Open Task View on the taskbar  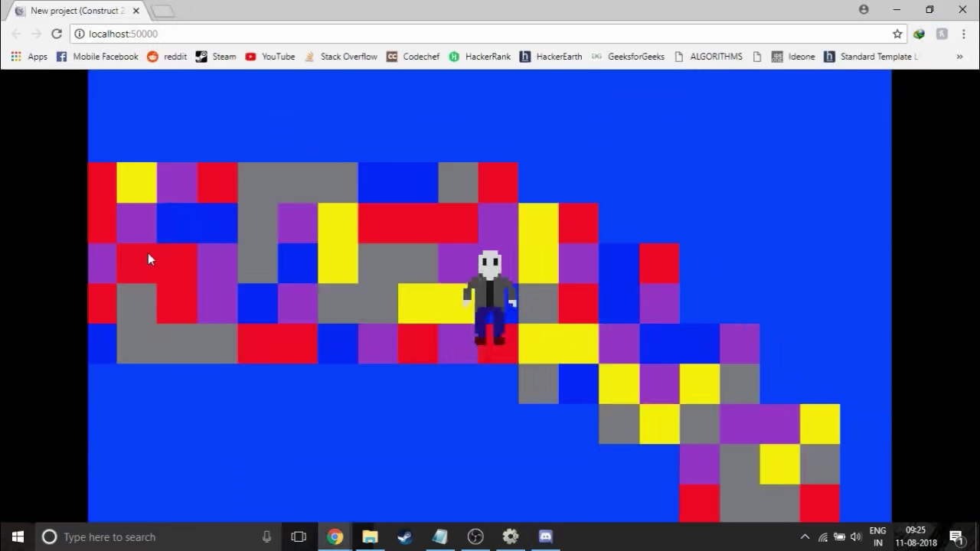click(x=299, y=536)
